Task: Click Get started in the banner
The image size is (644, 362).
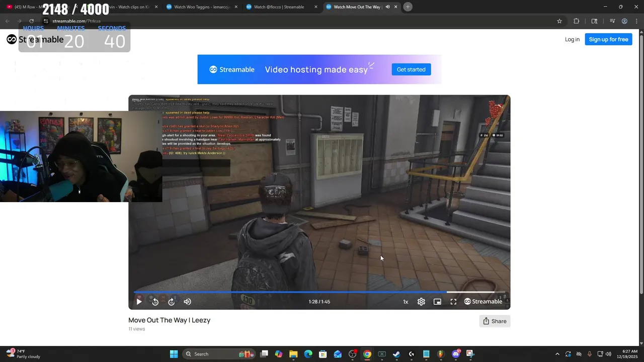Action: 411,69
